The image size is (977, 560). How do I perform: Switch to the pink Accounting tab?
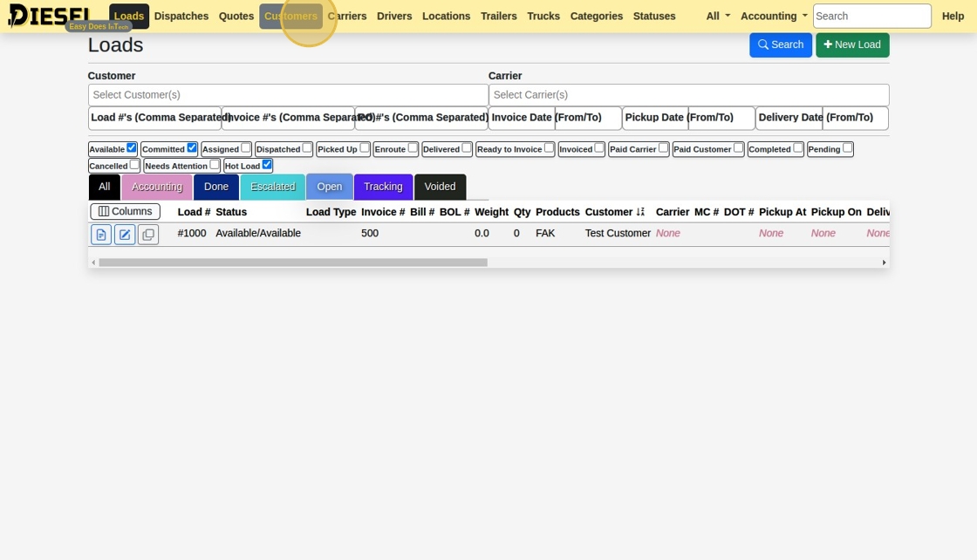coord(157,187)
